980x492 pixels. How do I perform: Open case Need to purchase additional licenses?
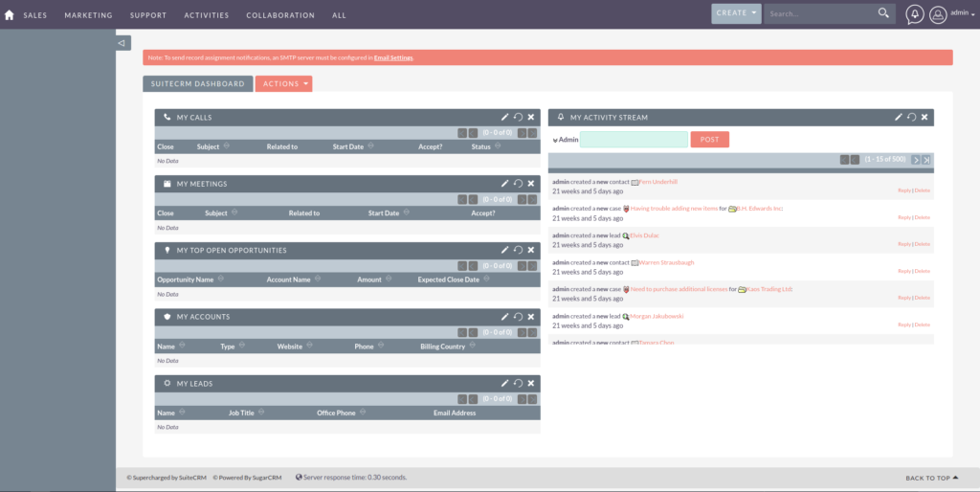679,289
